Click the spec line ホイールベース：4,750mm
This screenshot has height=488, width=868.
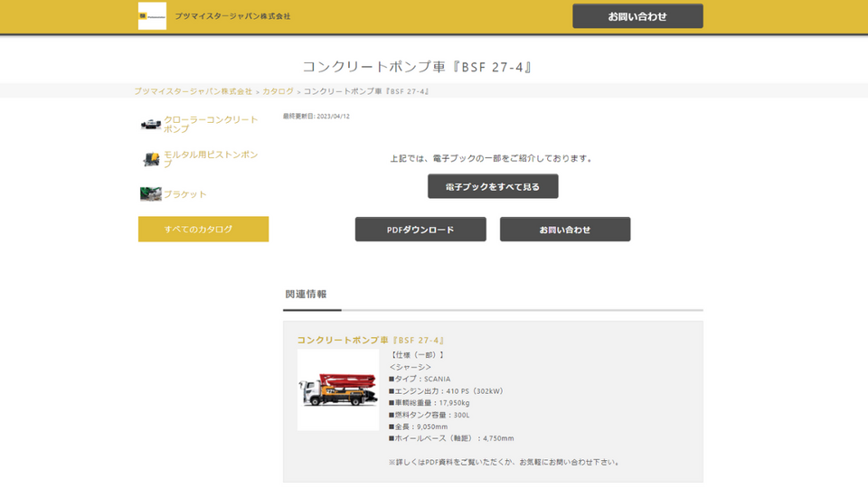451,438
